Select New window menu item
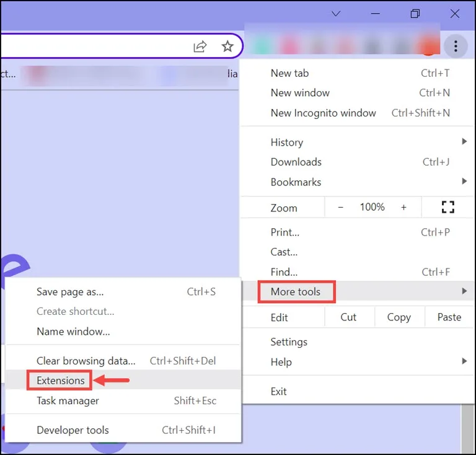Screen dimensions: 476x455 (x=358, y=93)
